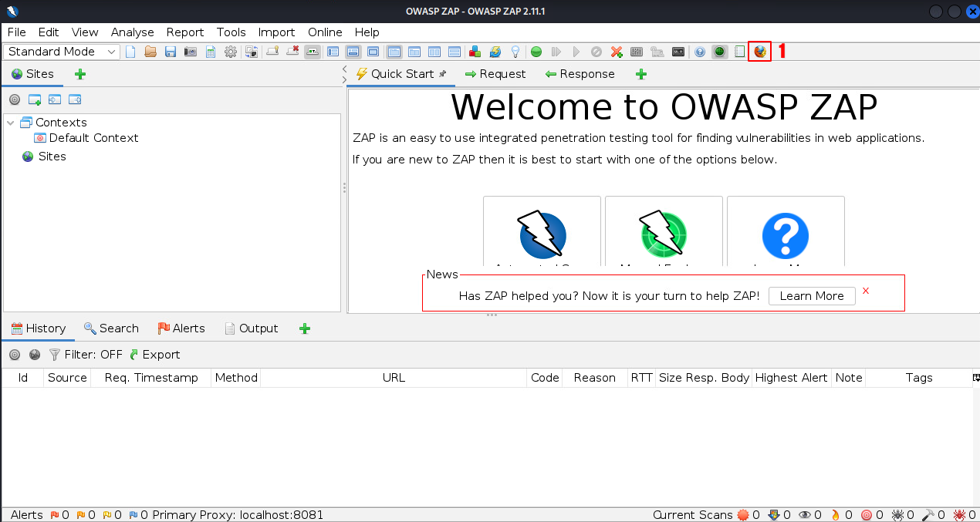Image resolution: width=980 pixels, height=522 pixels.
Task: Collapse the Contexts tree node
Action: [x=11, y=123]
